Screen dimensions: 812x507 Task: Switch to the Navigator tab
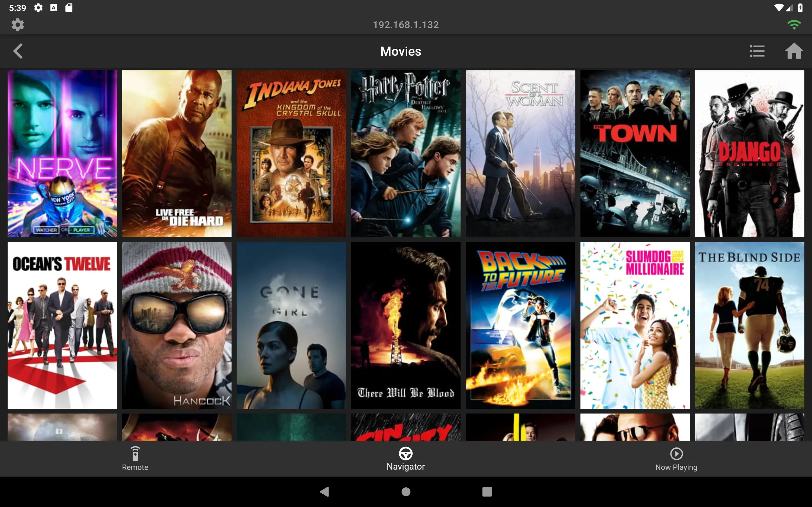[x=406, y=459]
